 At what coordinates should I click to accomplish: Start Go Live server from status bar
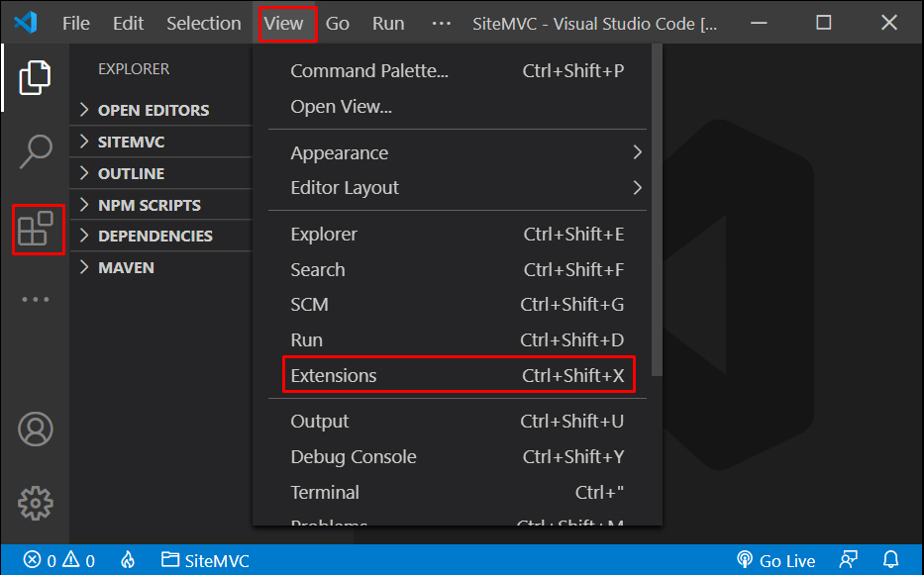pos(776,560)
